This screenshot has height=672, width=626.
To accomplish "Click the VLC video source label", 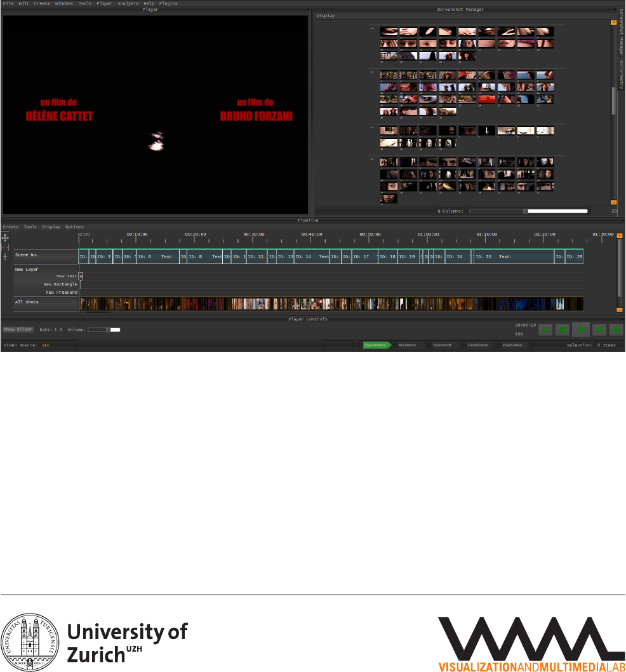I will click(46, 345).
